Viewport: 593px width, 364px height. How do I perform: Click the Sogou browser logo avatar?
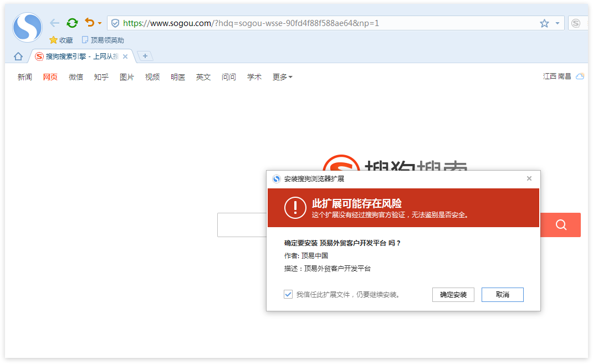pos(27,27)
